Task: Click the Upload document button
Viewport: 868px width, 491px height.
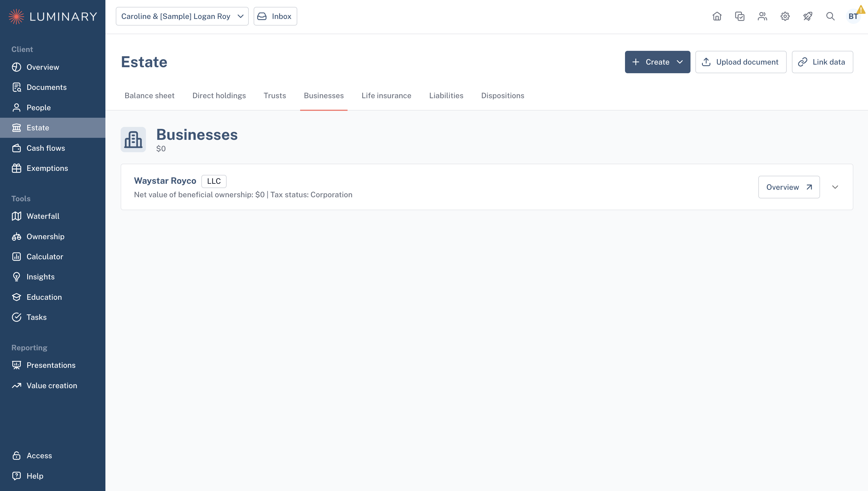Action: (741, 62)
